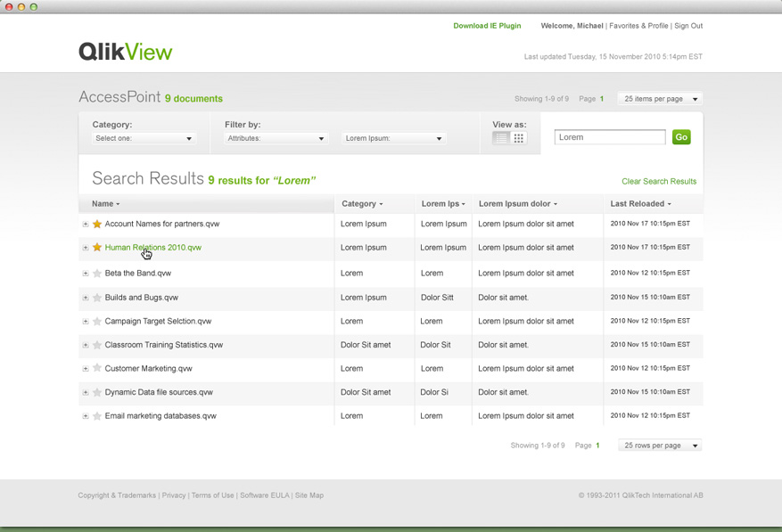
Task: Click the Go search button
Action: 680,136
